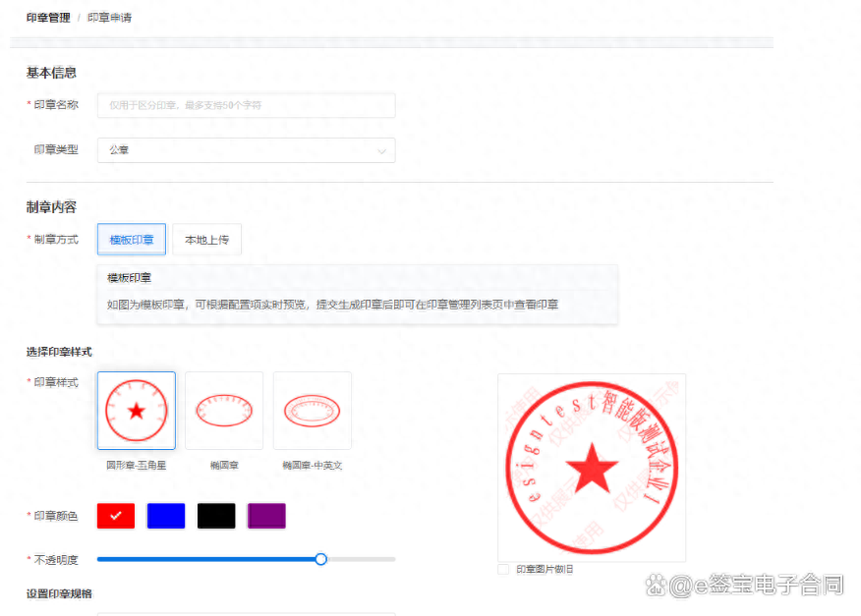Focus the 印章名称 input field
The image size is (861, 616).
[x=246, y=105]
